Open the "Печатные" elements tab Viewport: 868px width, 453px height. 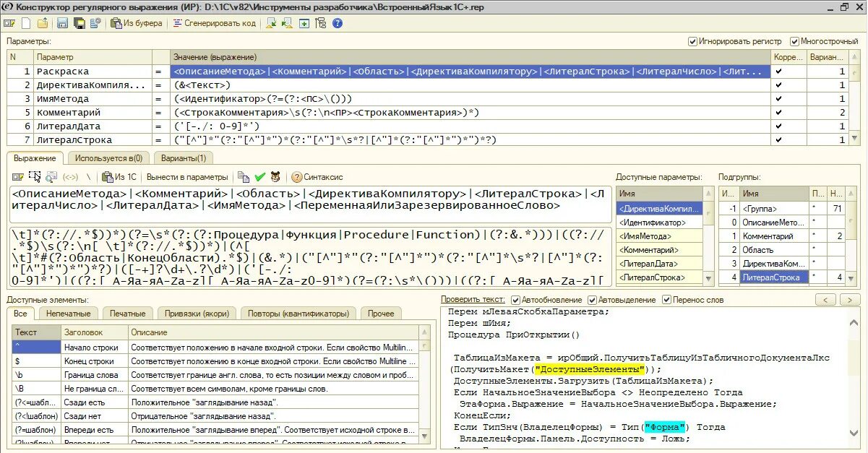tap(128, 314)
